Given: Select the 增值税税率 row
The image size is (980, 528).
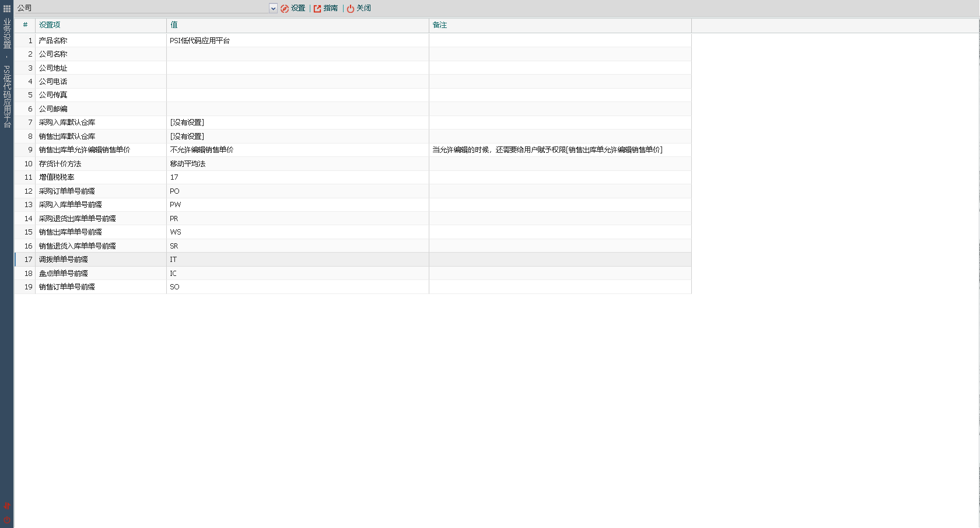Looking at the screenshot, I should tap(57, 177).
